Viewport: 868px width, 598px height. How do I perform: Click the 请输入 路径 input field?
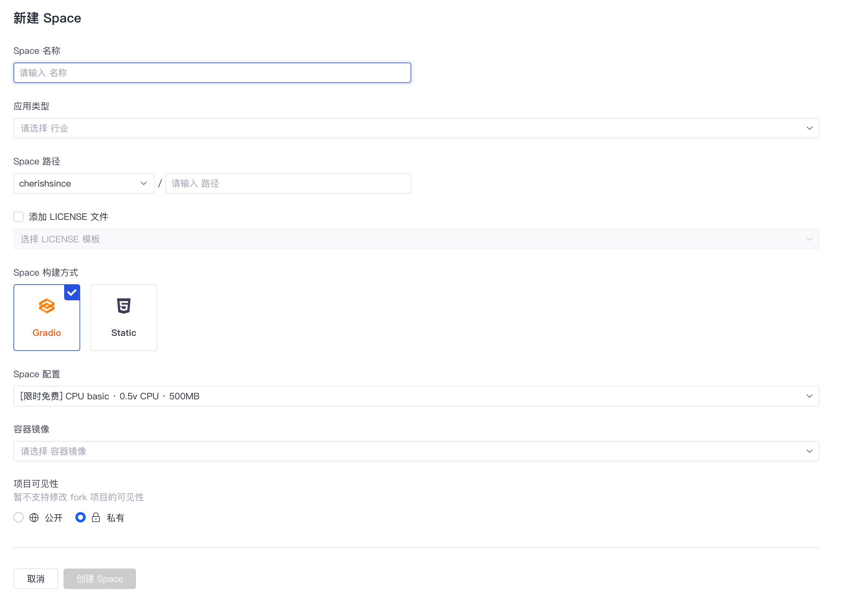tap(288, 183)
